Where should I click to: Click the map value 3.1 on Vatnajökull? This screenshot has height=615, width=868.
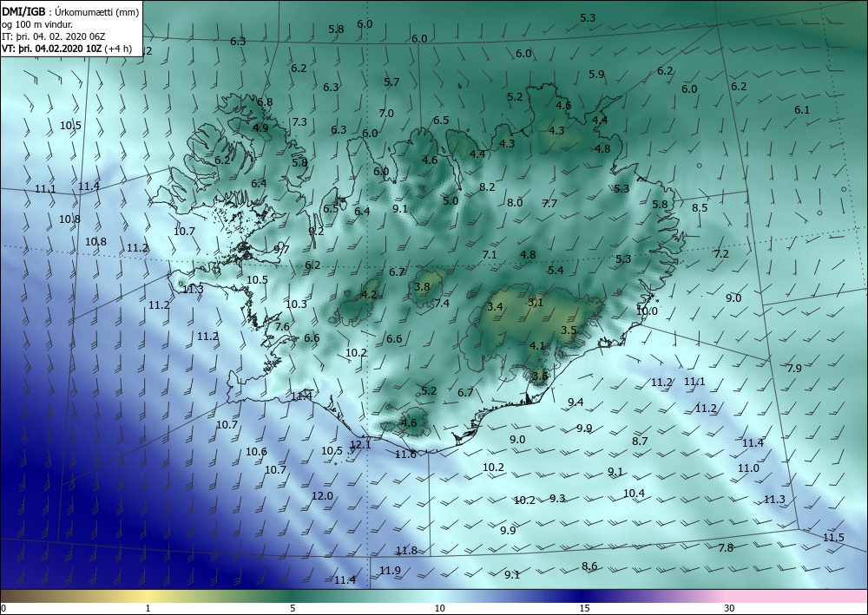tap(536, 302)
